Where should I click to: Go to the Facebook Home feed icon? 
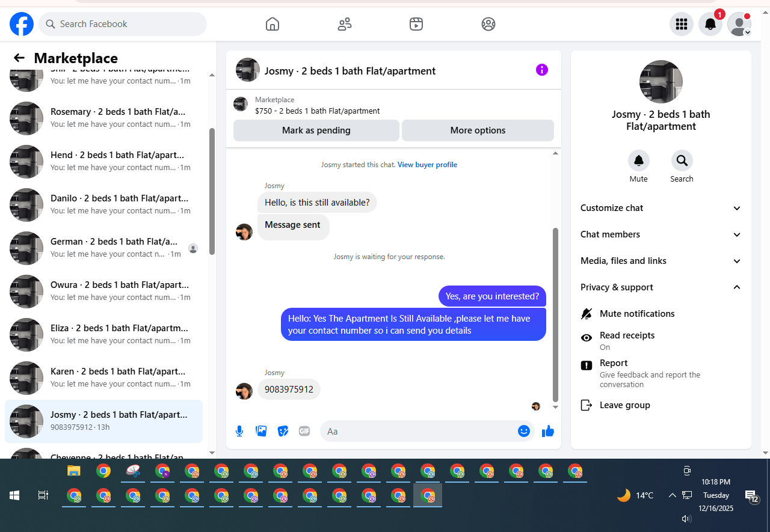(273, 24)
